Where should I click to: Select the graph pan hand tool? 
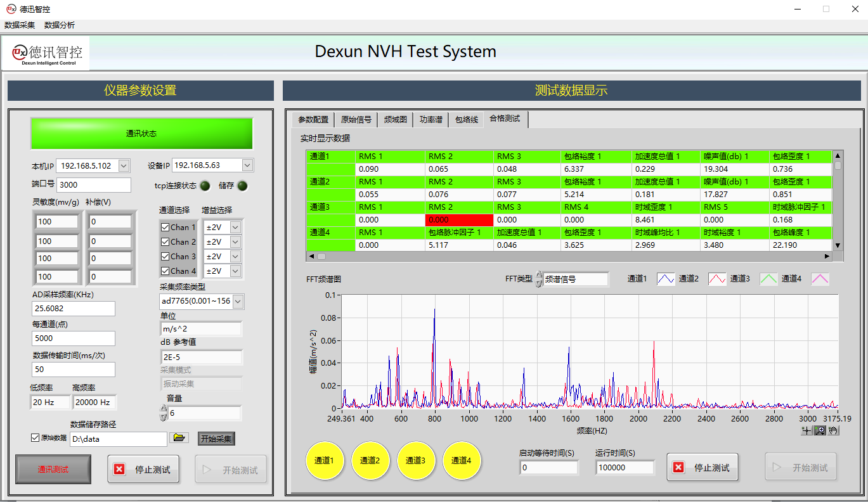point(832,430)
